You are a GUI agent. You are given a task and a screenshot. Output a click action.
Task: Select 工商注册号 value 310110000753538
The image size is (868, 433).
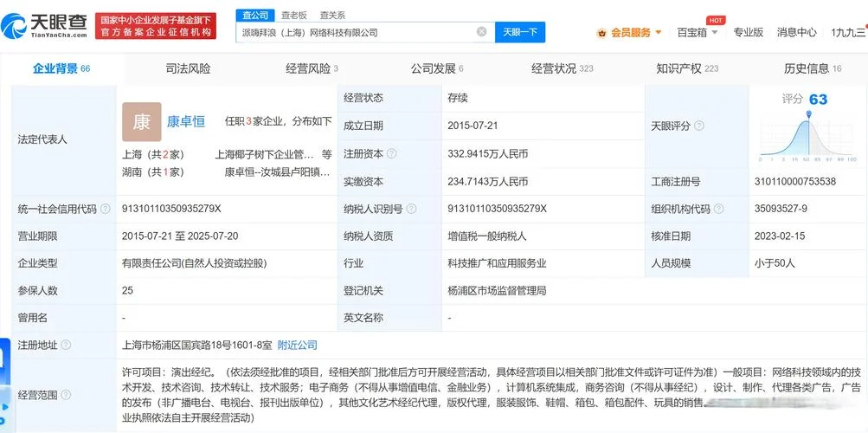pyautogui.click(x=795, y=182)
